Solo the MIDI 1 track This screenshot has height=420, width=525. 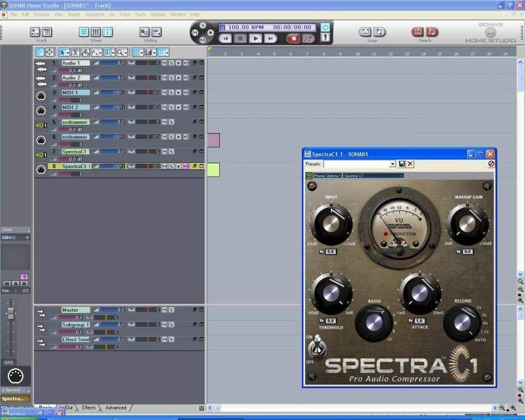171,93
